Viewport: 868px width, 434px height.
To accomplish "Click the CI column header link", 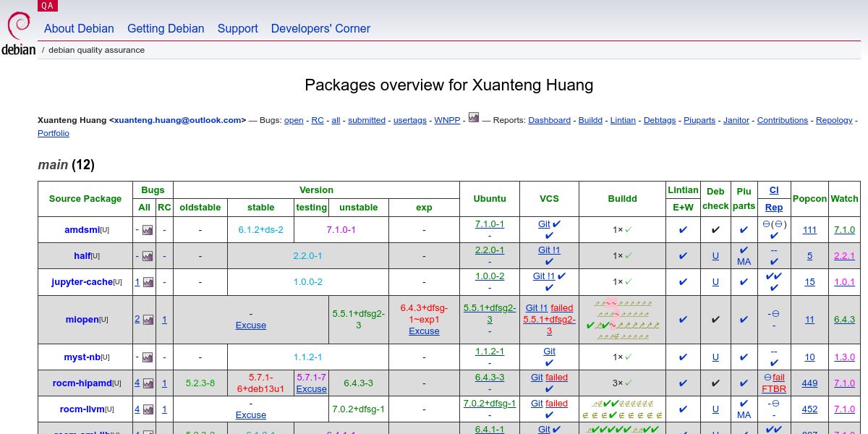I will point(774,190).
